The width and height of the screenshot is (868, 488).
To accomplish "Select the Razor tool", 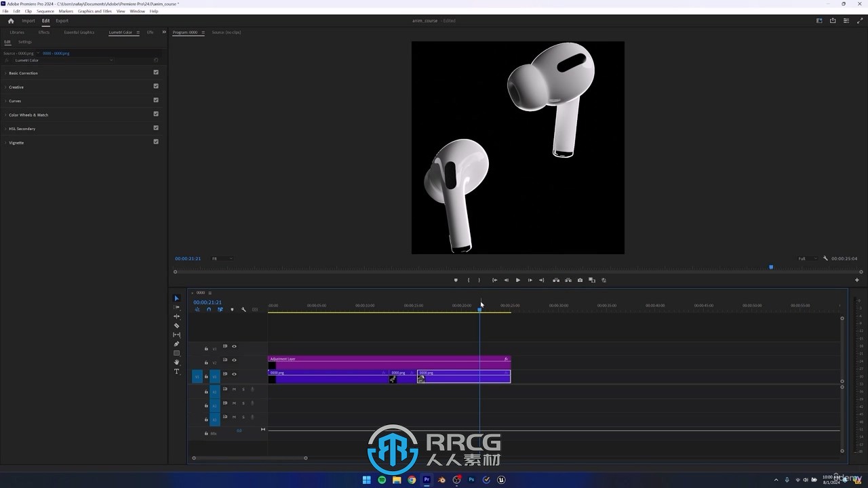I will tap(177, 325).
